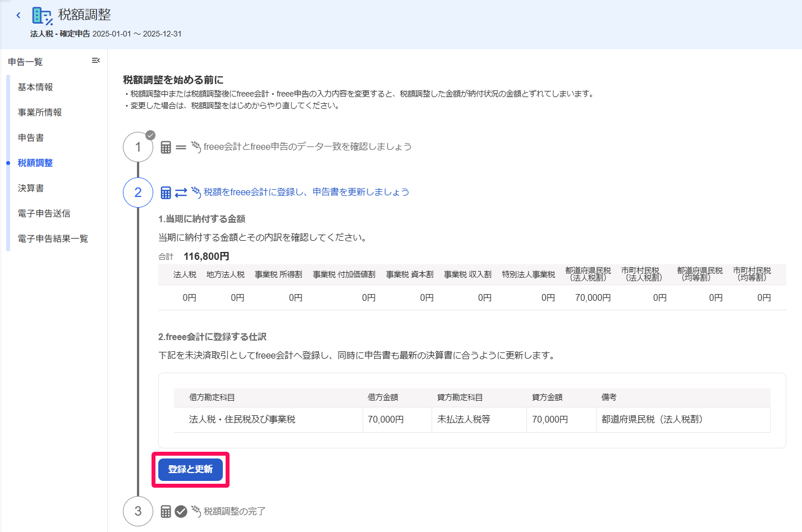The height and width of the screenshot is (532, 802).
Task: Select step 3 circle in the stepper
Action: point(138,511)
